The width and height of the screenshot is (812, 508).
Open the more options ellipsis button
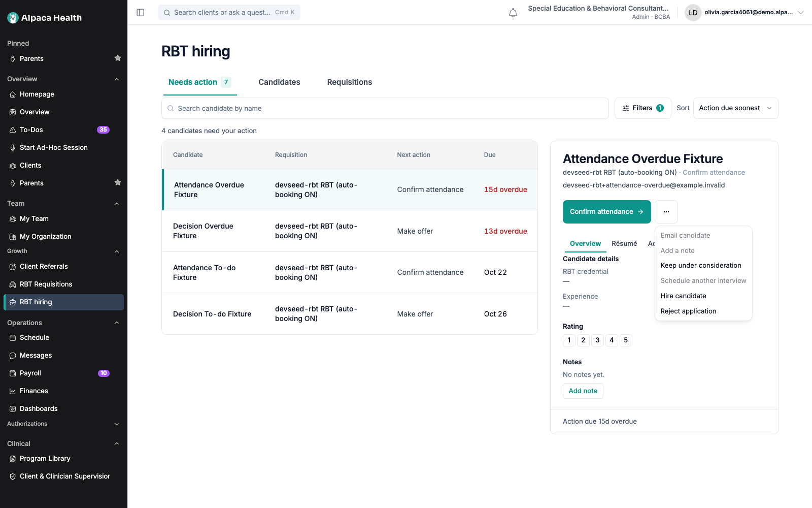pos(666,212)
